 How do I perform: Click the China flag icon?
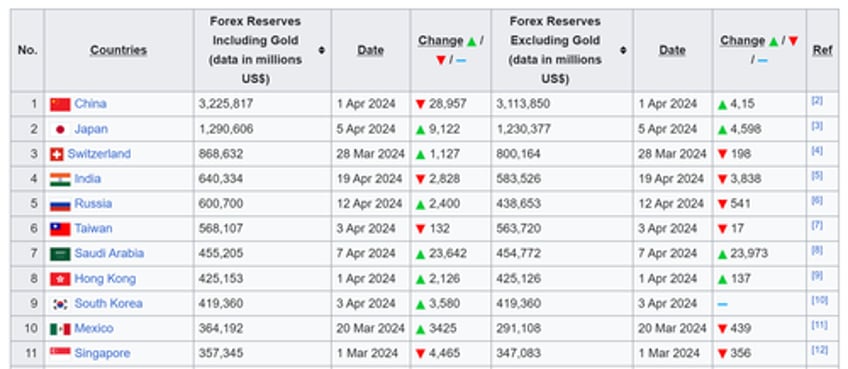click(x=60, y=104)
